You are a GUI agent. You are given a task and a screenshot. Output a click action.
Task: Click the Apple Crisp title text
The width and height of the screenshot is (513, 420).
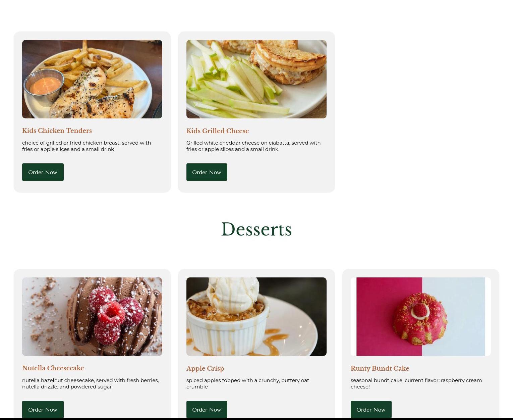205,368
